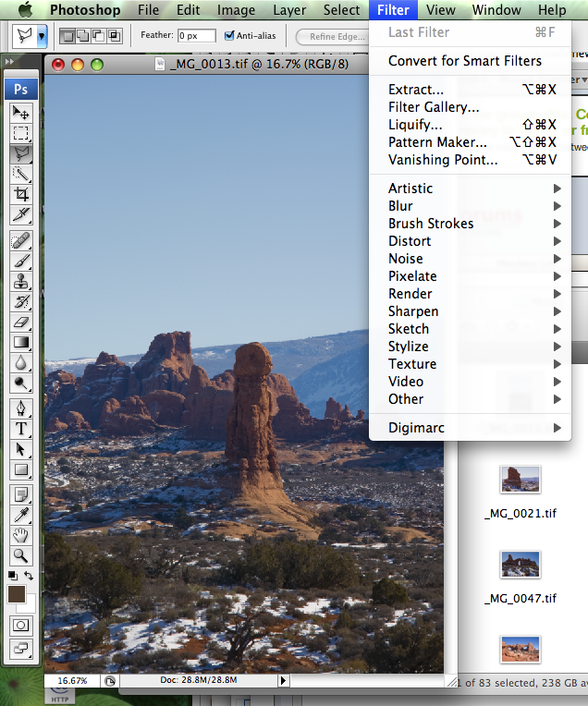Viewport: 588px width, 706px height.
Task: Select the Notes tool
Action: (20, 494)
